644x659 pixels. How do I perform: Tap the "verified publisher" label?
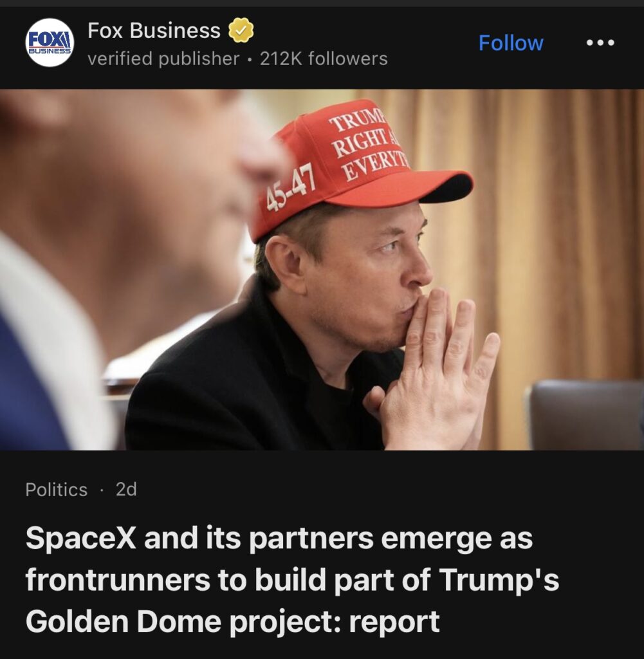click(x=163, y=59)
